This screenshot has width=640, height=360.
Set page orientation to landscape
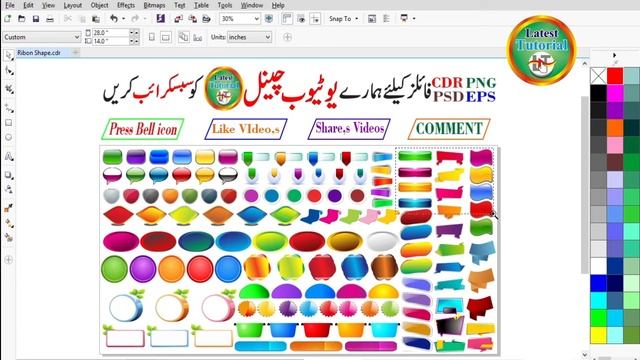(x=166, y=37)
